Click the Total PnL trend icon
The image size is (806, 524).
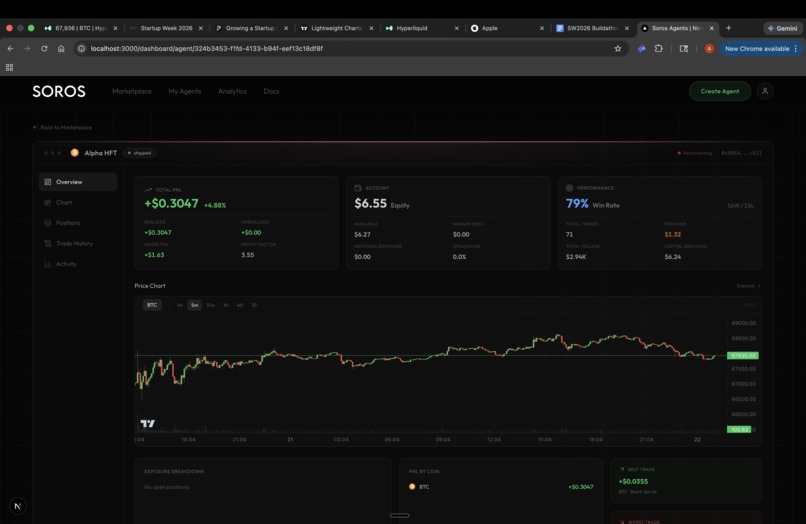[x=148, y=190]
